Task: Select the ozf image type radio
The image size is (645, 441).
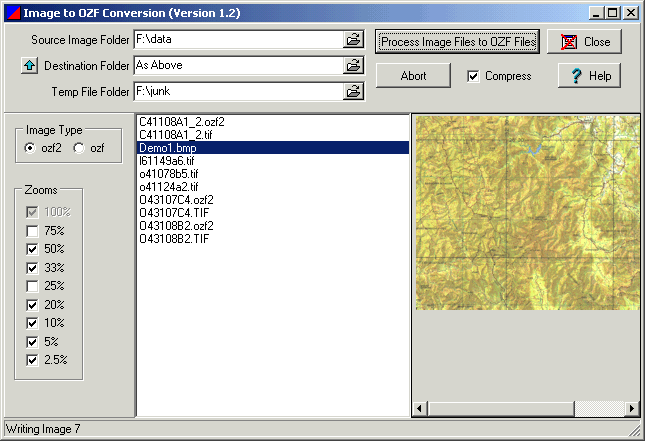Action: 79,148
